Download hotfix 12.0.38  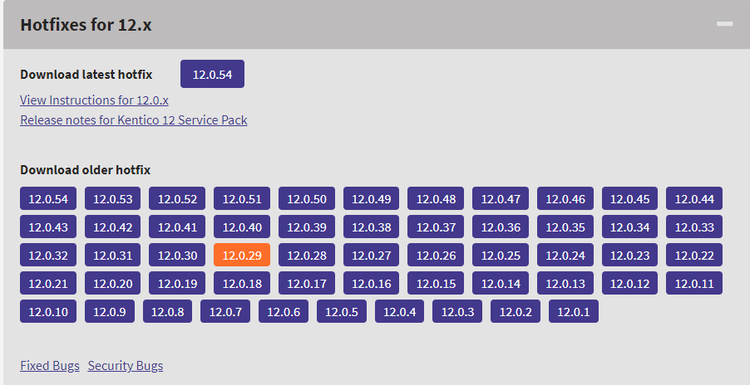pyautogui.click(x=371, y=227)
